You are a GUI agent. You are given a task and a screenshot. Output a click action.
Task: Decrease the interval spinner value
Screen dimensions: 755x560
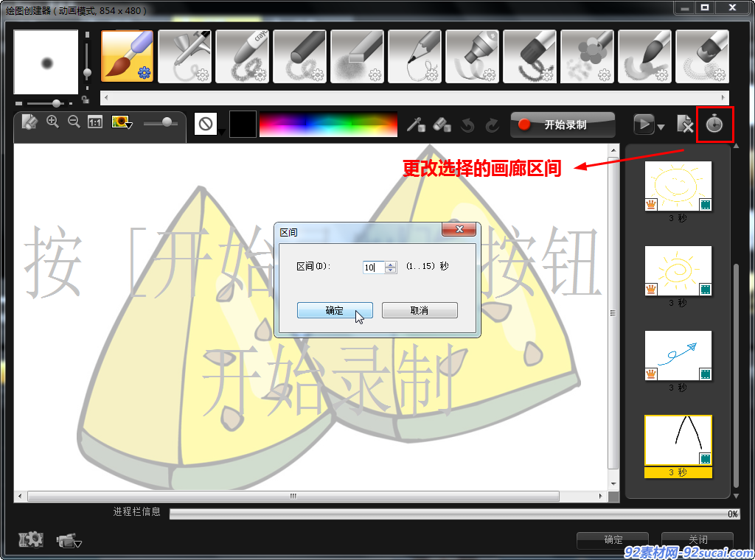[391, 270]
